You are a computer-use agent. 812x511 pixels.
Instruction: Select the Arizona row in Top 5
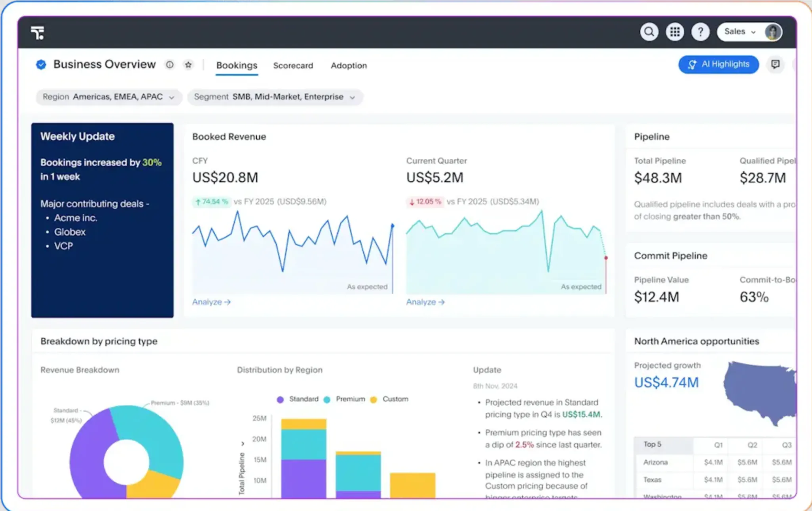click(x=715, y=462)
